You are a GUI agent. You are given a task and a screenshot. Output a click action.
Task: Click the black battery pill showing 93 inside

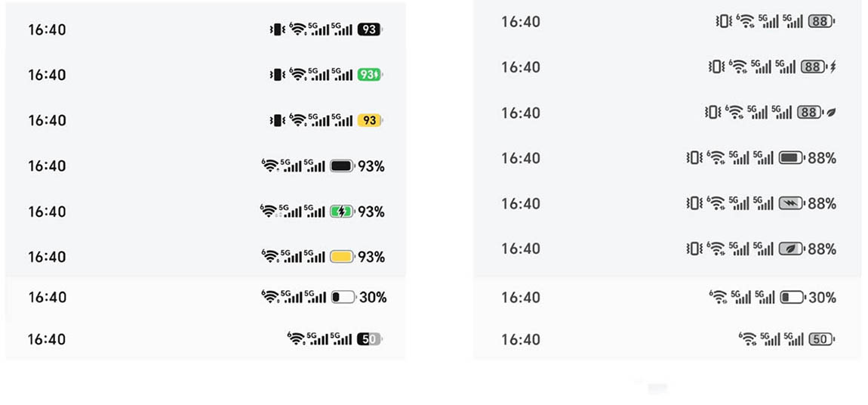click(369, 29)
